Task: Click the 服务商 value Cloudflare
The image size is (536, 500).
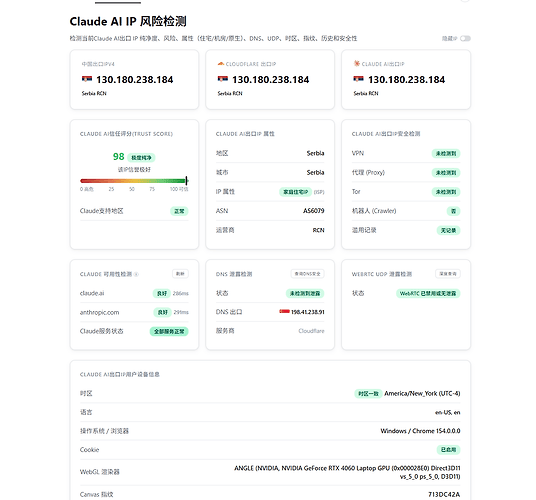Action: (311, 331)
